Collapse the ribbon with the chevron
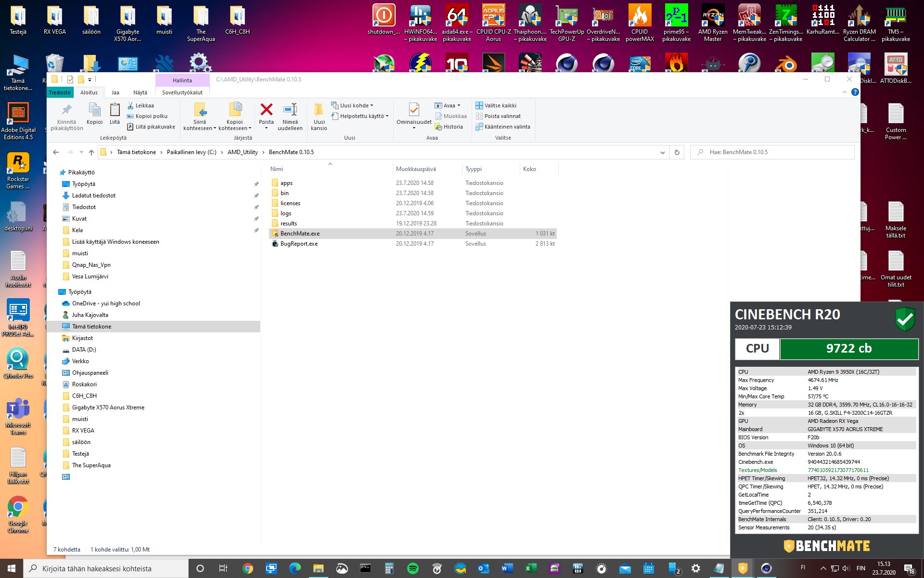The width and height of the screenshot is (924, 578). pos(844,92)
